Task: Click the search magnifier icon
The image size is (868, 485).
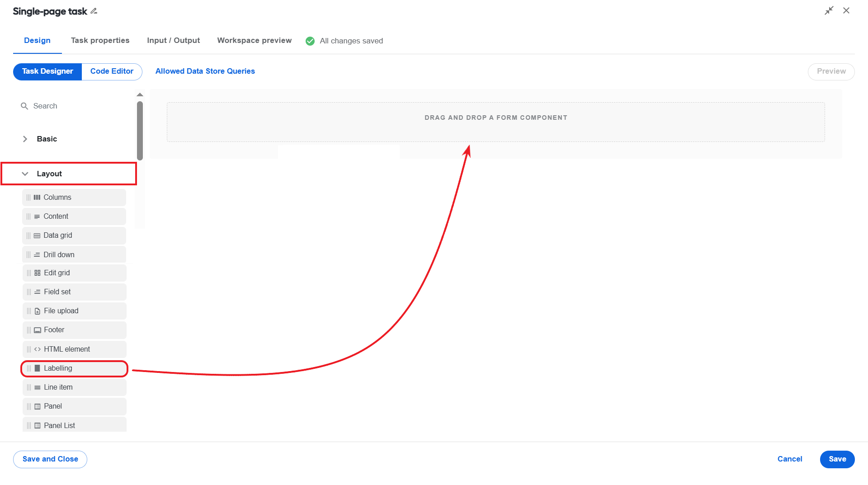Action: (24, 106)
